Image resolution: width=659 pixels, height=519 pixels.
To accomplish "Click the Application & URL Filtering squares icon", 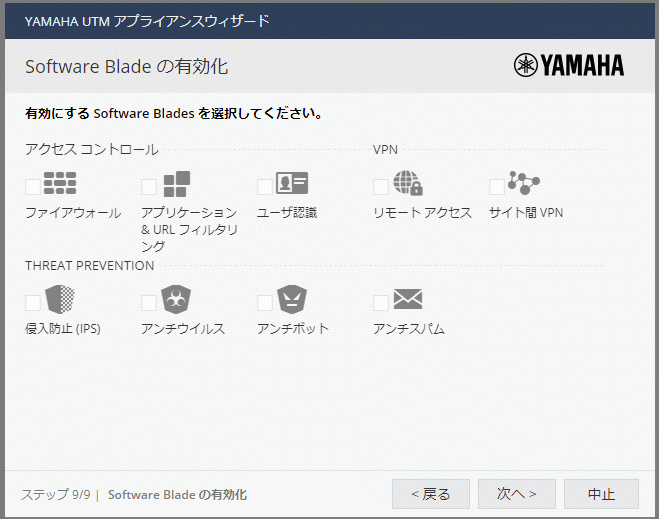I will 177,184.
